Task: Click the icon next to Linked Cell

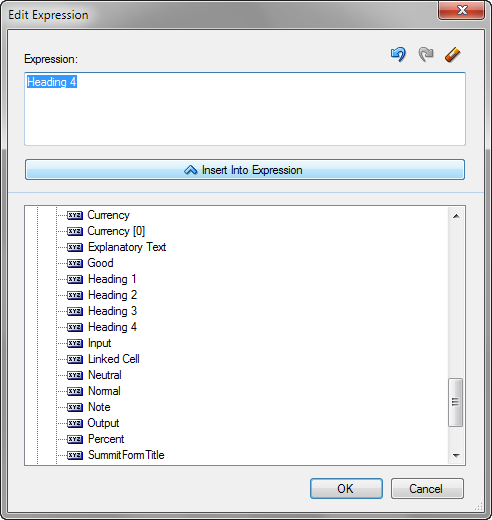Action: point(75,359)
